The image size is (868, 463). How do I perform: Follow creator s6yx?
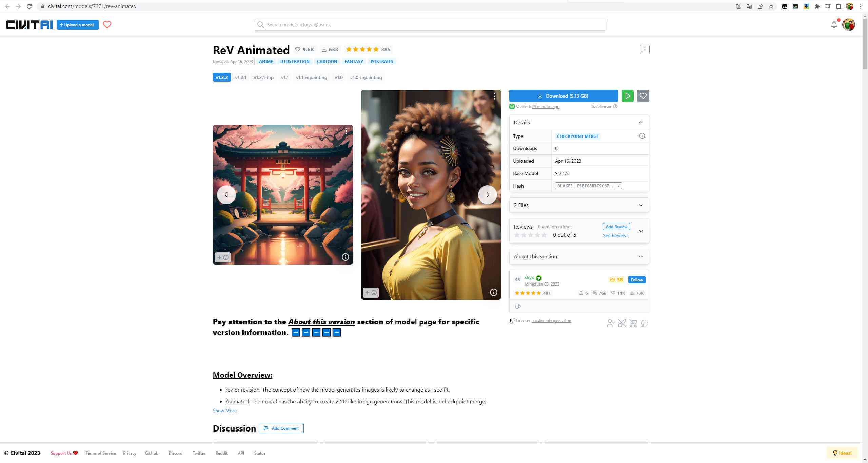(637, 280)
